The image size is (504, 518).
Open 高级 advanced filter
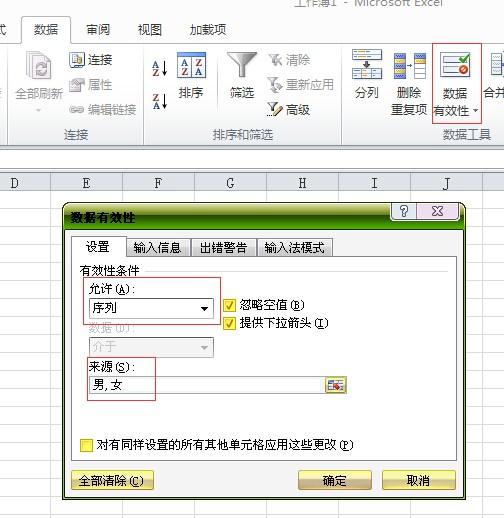[289, 109]
